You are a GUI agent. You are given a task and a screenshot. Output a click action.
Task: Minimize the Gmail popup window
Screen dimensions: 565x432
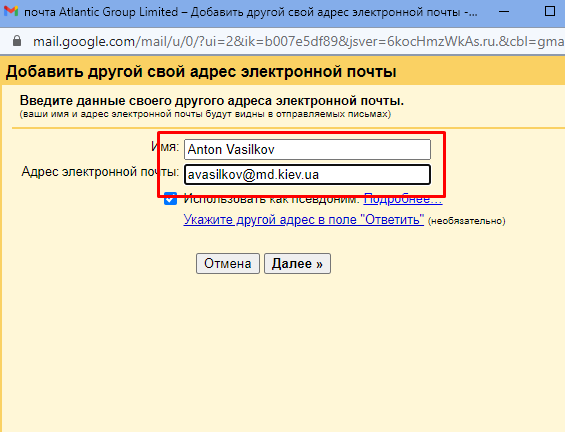504,12
